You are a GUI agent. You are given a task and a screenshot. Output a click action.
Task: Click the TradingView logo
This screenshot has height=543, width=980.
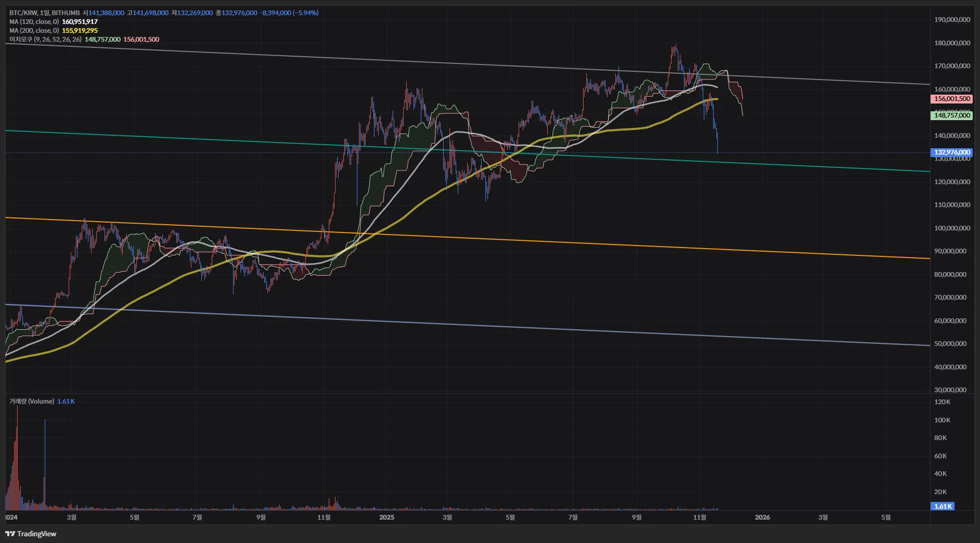tap(31, 534)
